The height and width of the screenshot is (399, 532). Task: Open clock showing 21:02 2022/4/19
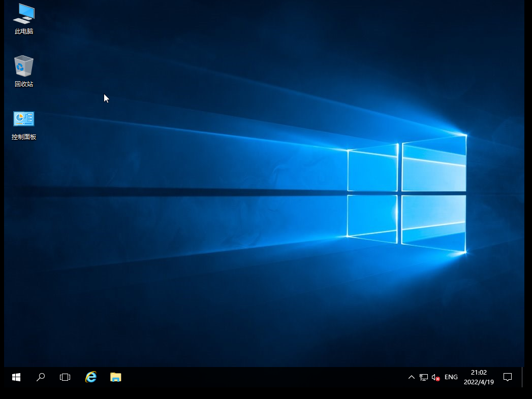tap(479, 377)
